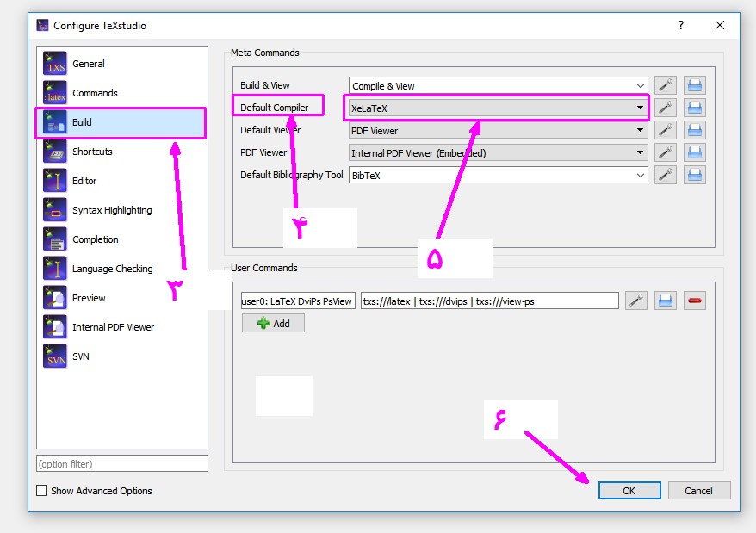
Task: Reset PDF Viewer with blue icon
Action: click(x=695, y=152)
